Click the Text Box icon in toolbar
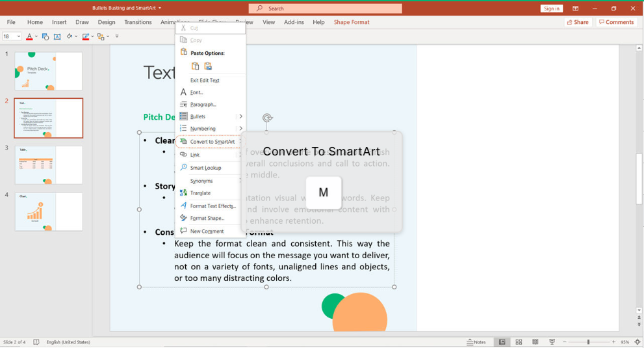The image size is (644, 348). point(57,36)
